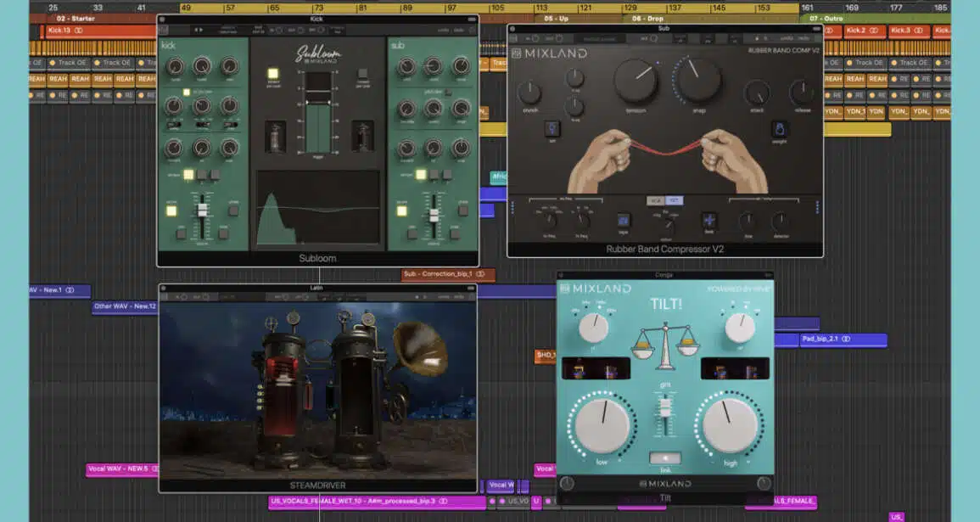Screen dimensions: 980x522
Task: Click the attack knob in Rubber Band Compressor
Action: click(757, 93)
